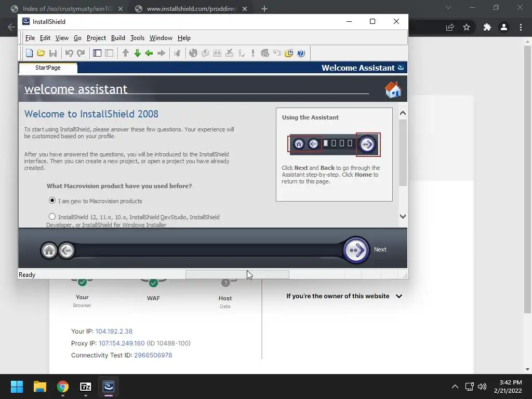This screenshot has height=399, width=532.
Task: Click the Undo arrow icon
Action: pos(69,54)
